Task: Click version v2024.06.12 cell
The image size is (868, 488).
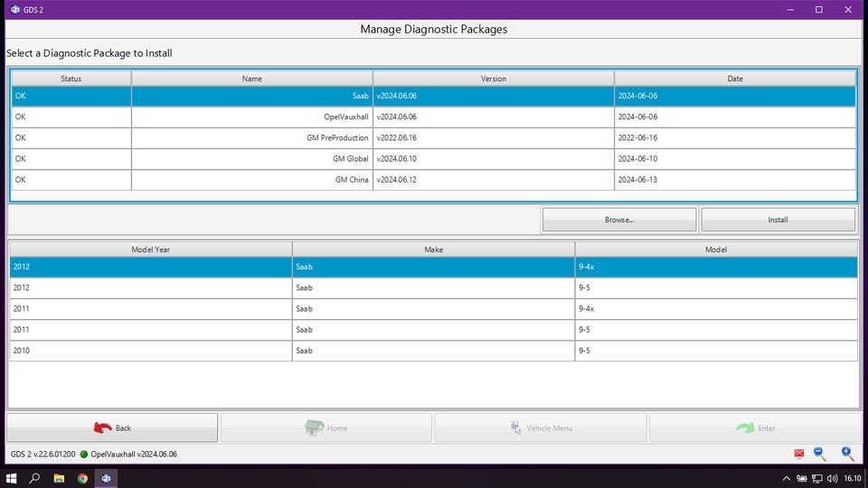Action: [494, 180]
